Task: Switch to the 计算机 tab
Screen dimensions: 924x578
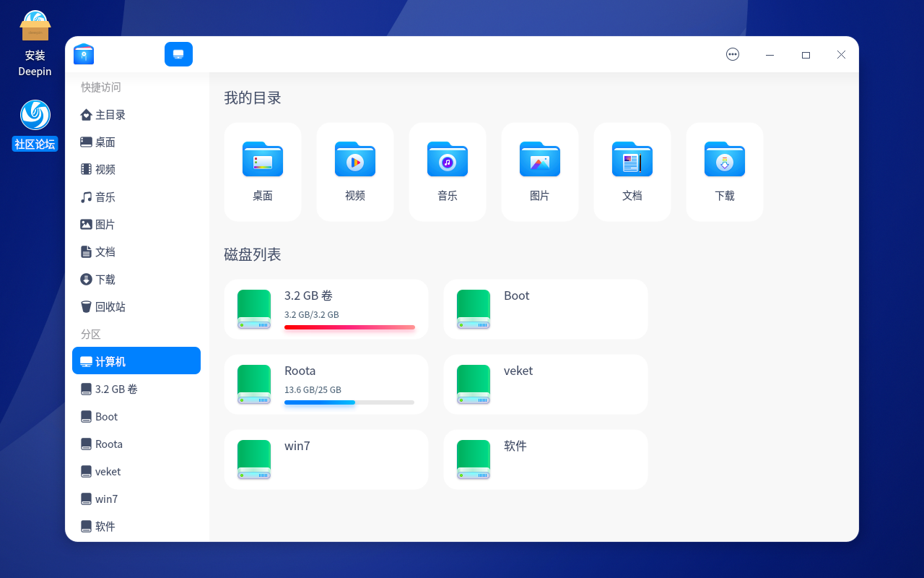Action: point(178,54)
